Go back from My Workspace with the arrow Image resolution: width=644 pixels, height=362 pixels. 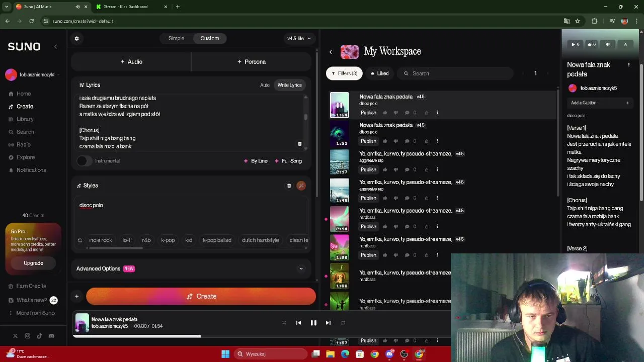[331, 52]
